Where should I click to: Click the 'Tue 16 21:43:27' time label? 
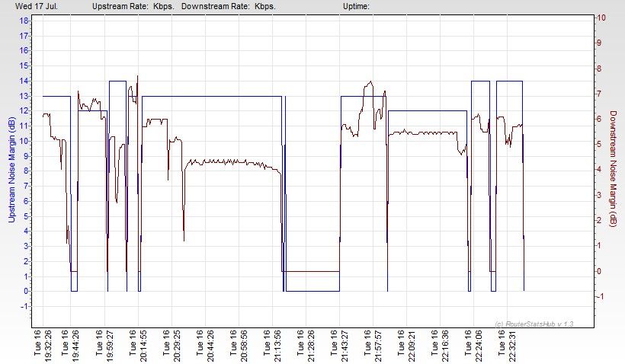pyautogui.click(x=339, y=346)
